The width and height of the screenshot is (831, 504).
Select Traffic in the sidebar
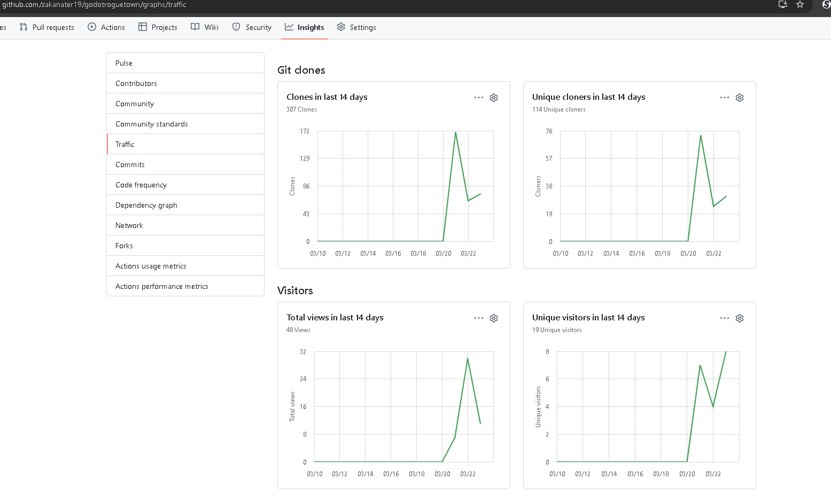pyautogui.click(x=185, y=144)
